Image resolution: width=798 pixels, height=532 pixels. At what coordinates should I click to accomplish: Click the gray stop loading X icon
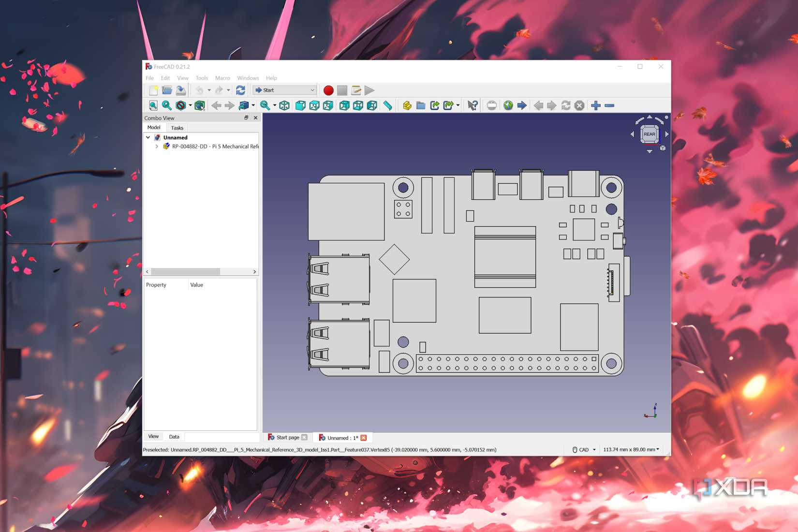(579, 105)
